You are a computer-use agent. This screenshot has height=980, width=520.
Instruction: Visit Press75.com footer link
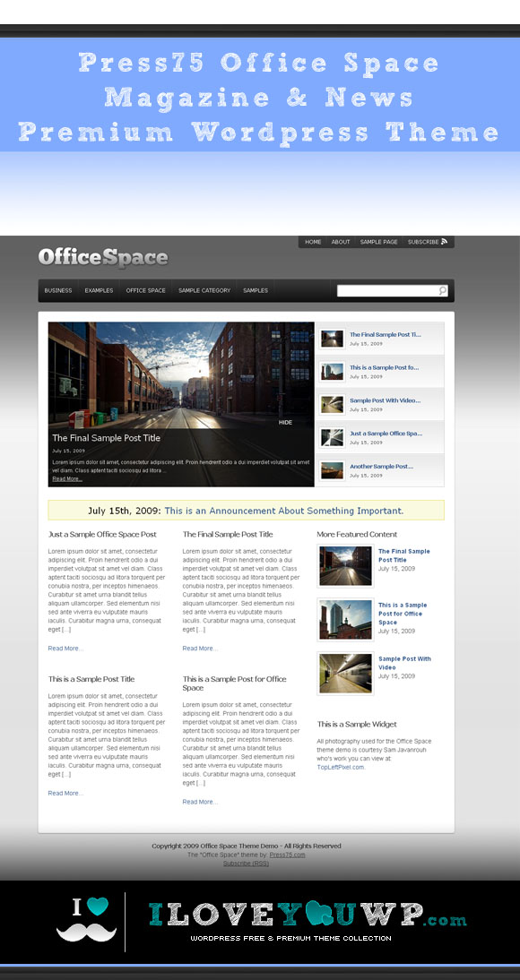[x=287, y=855]
